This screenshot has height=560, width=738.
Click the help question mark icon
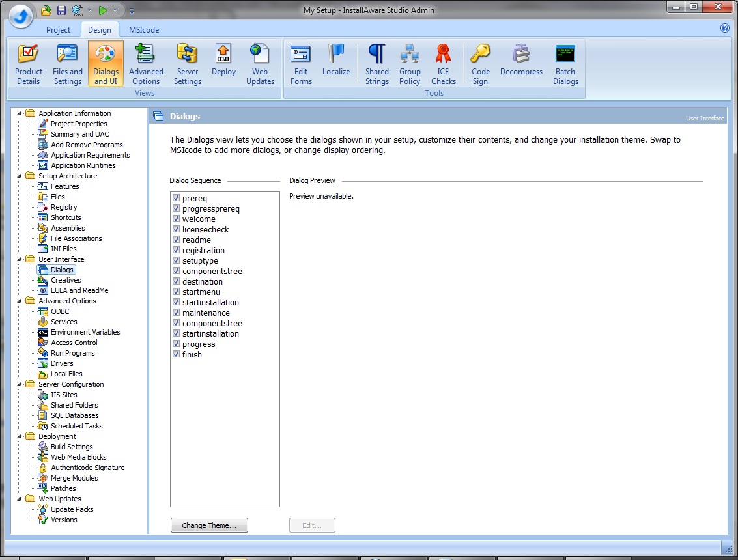[725, 28]
